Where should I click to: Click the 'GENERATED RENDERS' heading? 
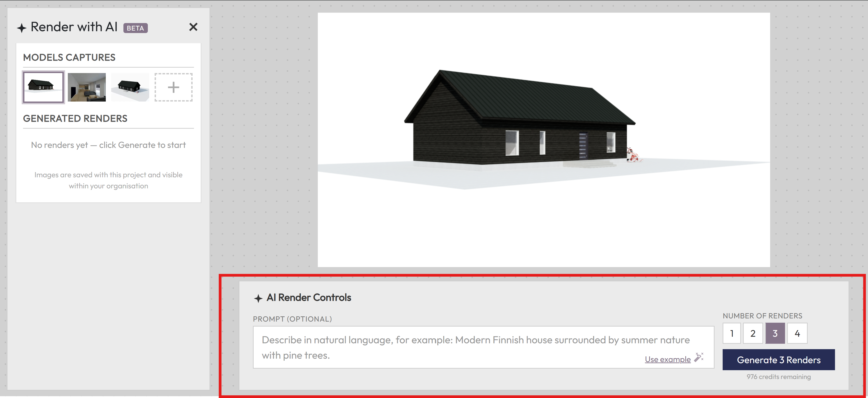point(75,119)
